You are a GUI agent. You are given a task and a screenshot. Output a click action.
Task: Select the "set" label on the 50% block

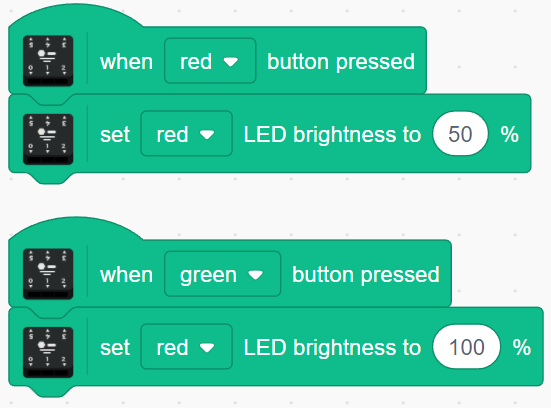115,135
